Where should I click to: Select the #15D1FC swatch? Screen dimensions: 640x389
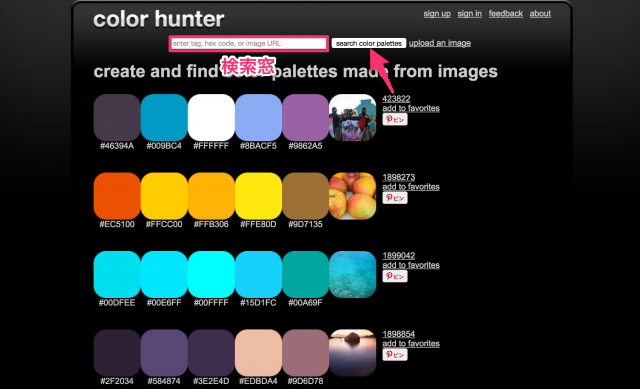[258, 274]
